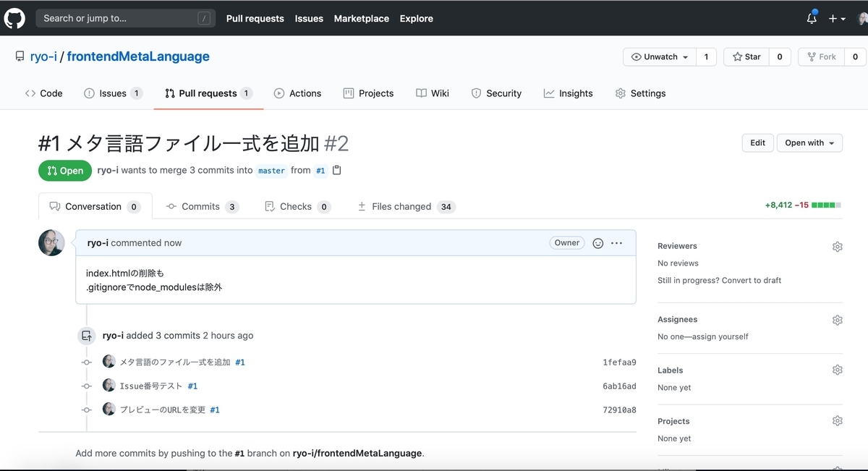This screenshot has height=471, width=868.
Task: Open Marketplace in top navigation
Action: (x=362, y=19)
